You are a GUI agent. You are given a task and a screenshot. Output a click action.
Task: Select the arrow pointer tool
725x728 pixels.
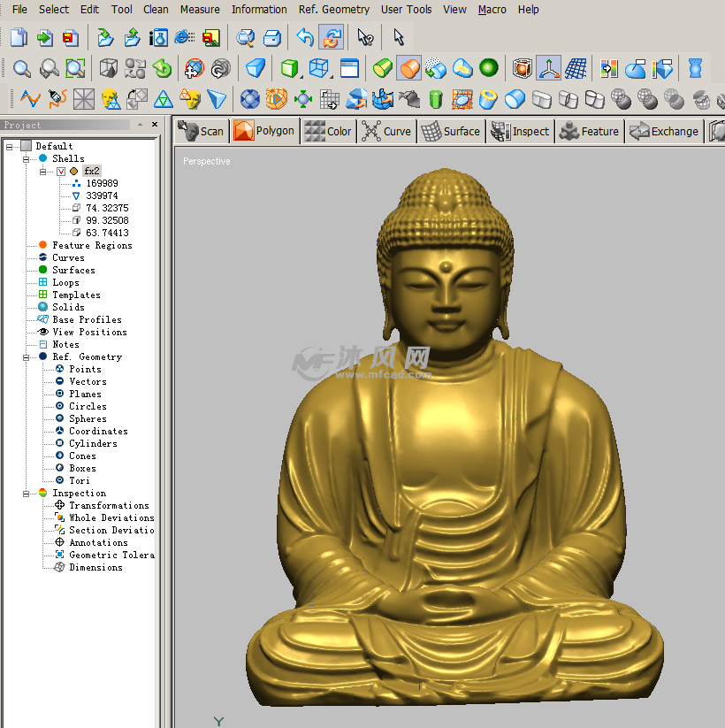pos(399,38)
